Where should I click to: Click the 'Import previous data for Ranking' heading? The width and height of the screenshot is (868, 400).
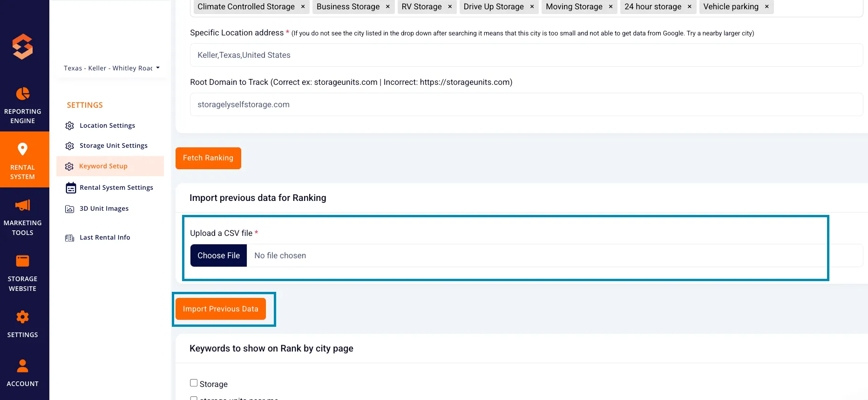pos(258,198)
